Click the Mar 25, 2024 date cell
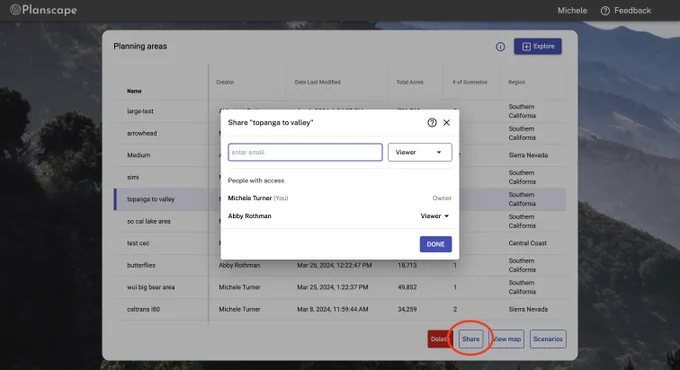 click(333, 287)
